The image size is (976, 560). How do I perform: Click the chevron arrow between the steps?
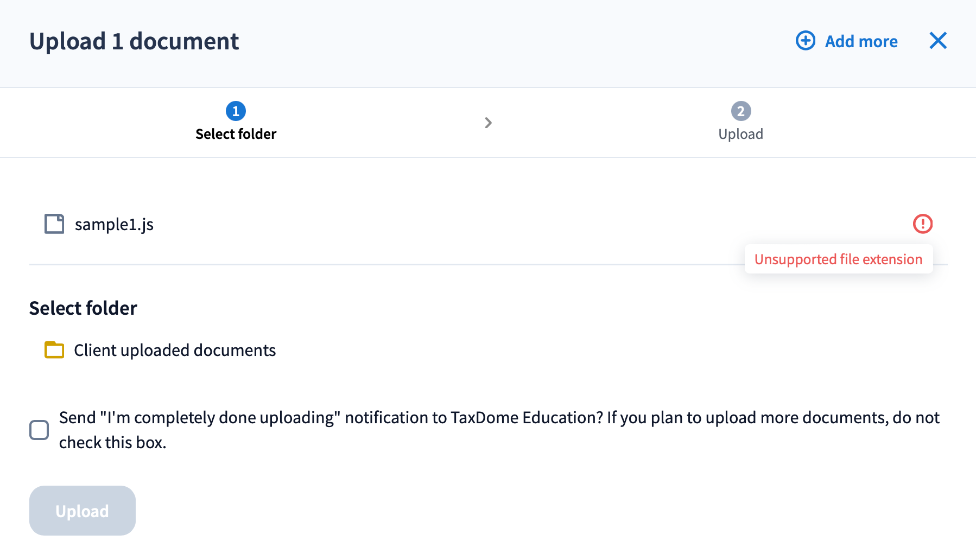click(x=488, y=123)
